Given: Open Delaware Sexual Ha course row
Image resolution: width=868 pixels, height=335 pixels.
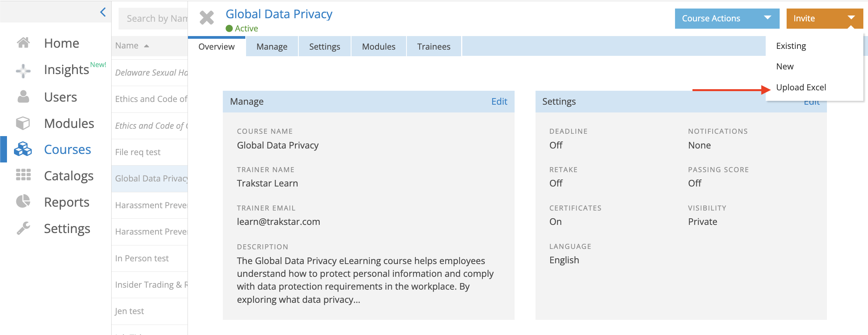Looking at the screenshot, I should [x=150, y=73].
